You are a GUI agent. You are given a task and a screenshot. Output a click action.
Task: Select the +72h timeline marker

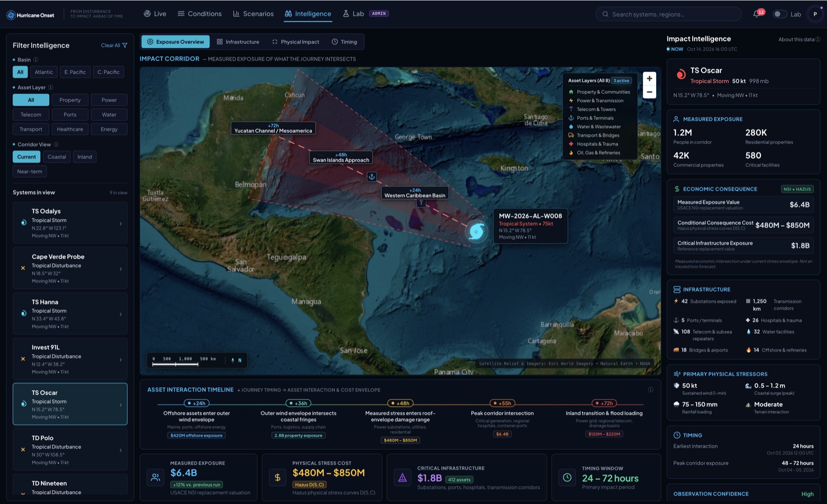pos(604,403)
